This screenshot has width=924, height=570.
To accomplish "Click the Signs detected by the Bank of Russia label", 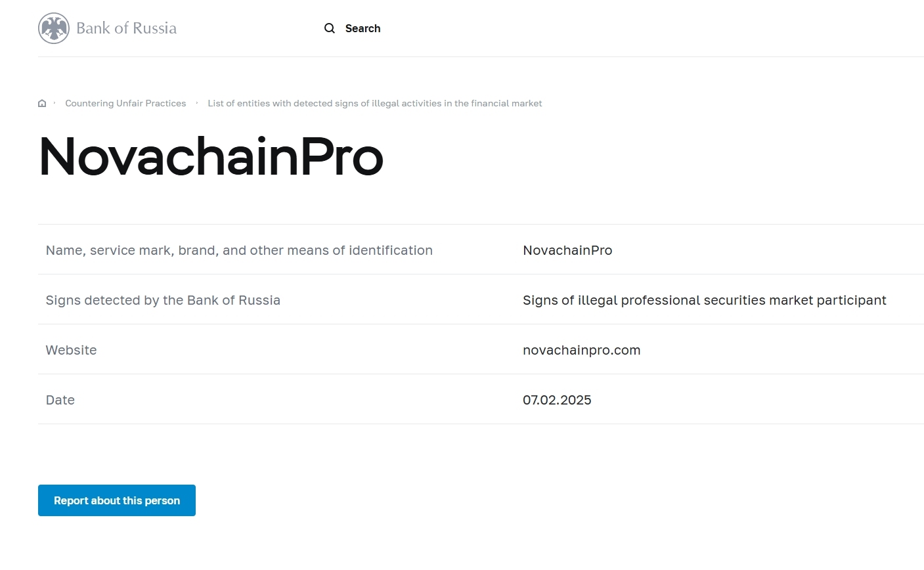I will (163, 300).
